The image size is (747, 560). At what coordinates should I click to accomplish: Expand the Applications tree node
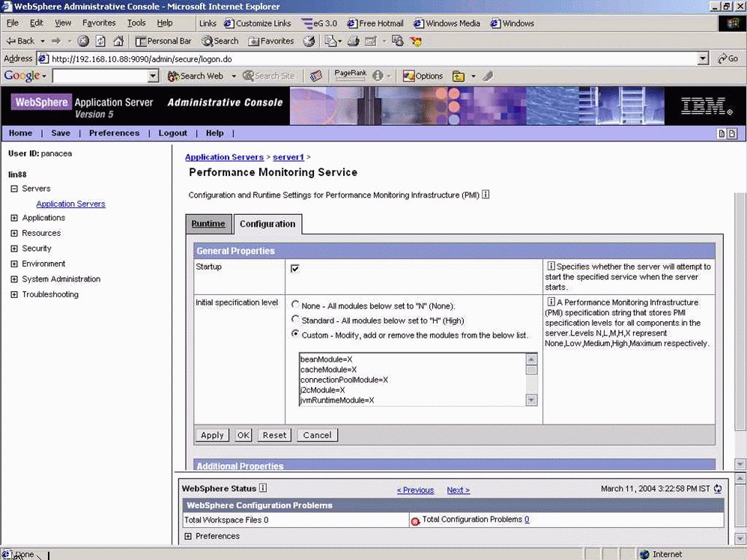14,218
